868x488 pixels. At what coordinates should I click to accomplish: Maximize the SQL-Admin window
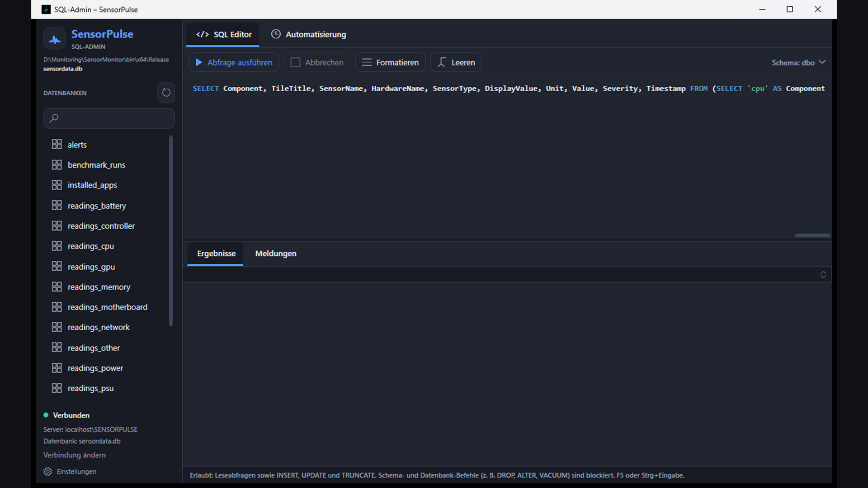(x=790, y=9)
